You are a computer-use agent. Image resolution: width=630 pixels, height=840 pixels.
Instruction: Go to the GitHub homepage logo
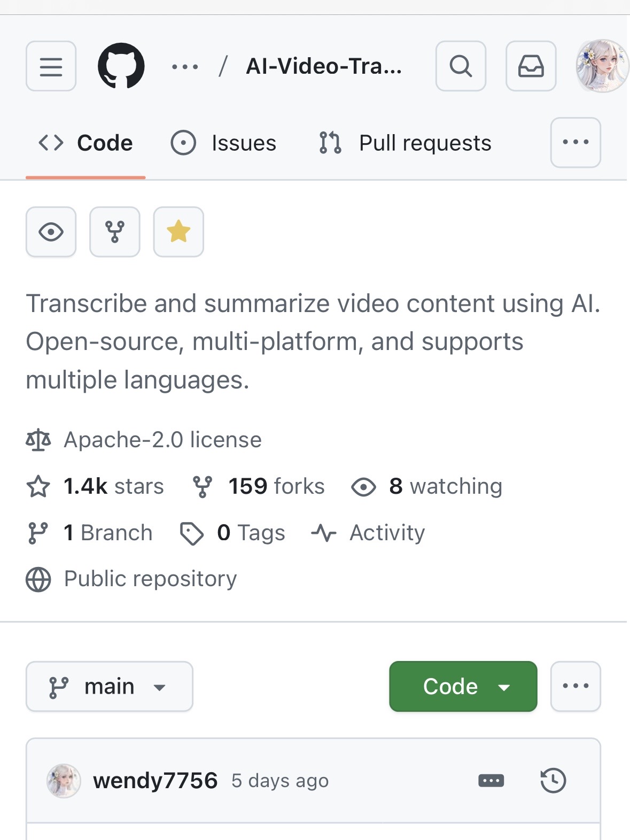121,66
